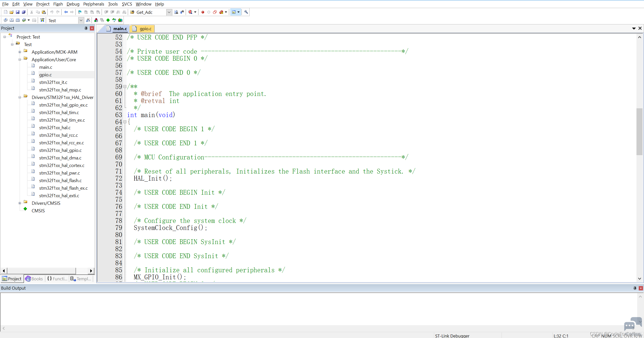Save the current file

tap(18, 12)
